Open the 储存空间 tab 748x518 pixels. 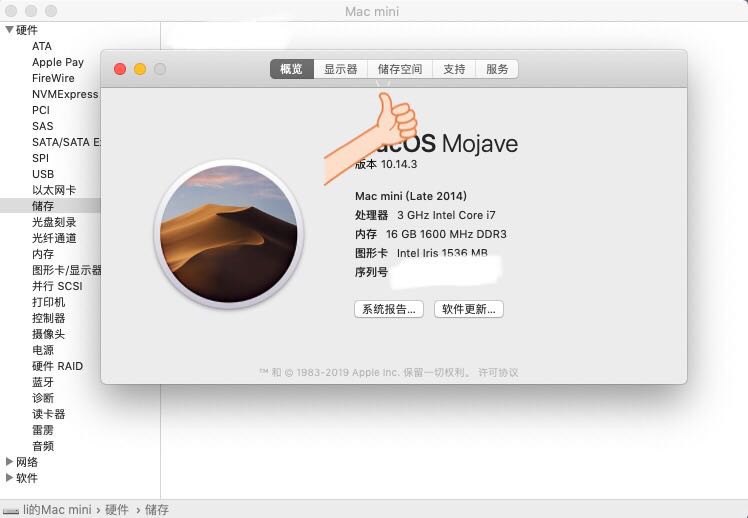[400, 69]
